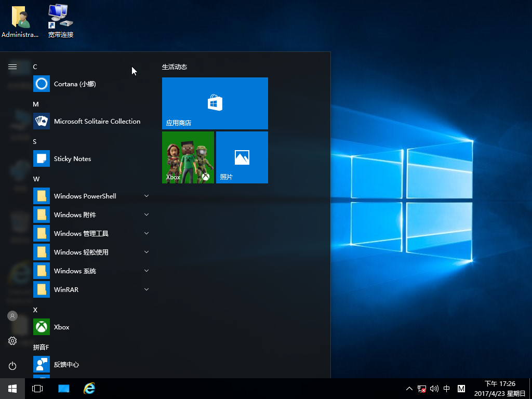Expand the Windows PowerShell folder chevron
This screenshot has width=532, height=399.
147,196
